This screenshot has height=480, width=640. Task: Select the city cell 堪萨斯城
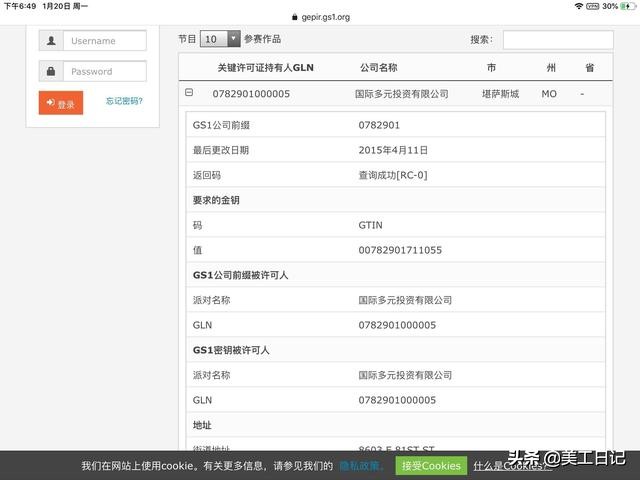point(500,94)
